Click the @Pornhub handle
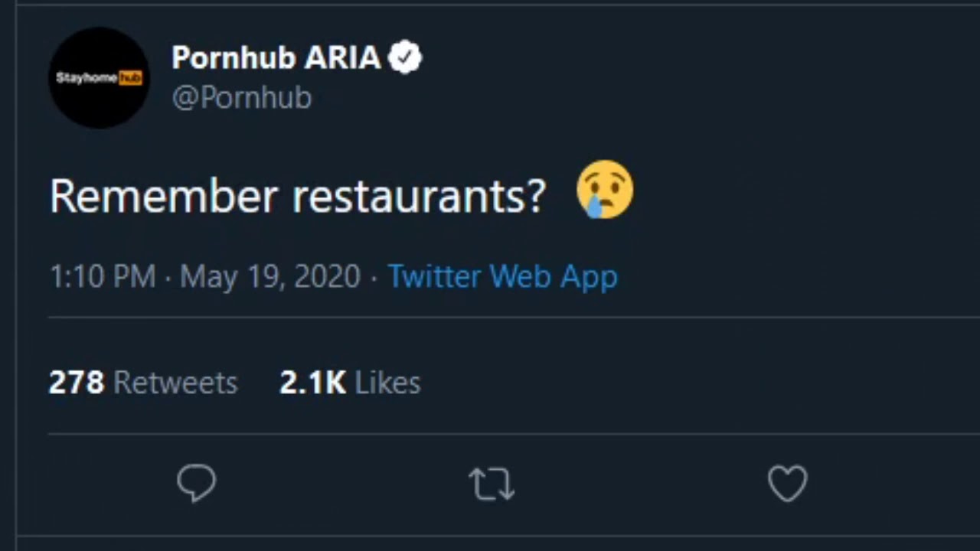This screenshot has width=980, height=551. click(242, 98)
